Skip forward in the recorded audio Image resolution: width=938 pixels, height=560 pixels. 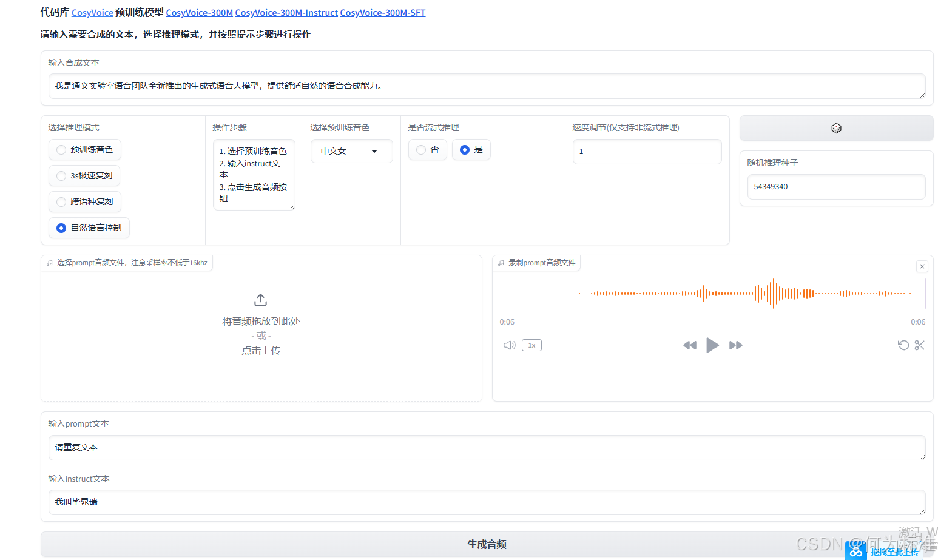(735, 345)
